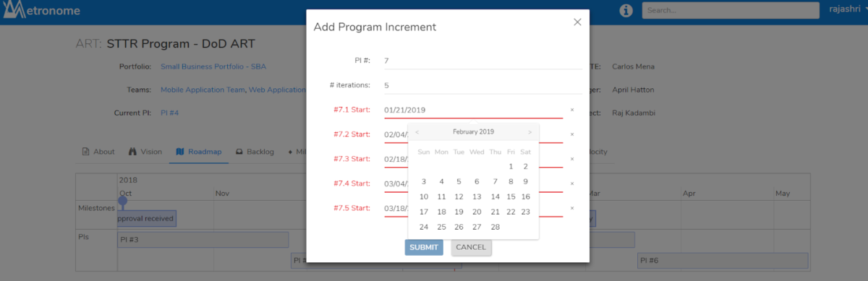868x281 pixels.
Task: Clear the #7.1 Start date field
Action: pos(572,110)
